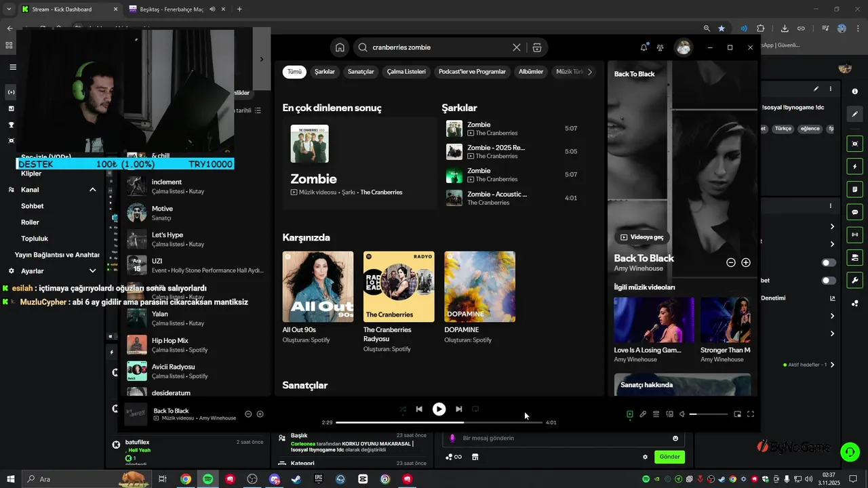
Task: Add Back To Black via plus in Now Playing panel
Action: pyautogui.click(x=746, y=262)
